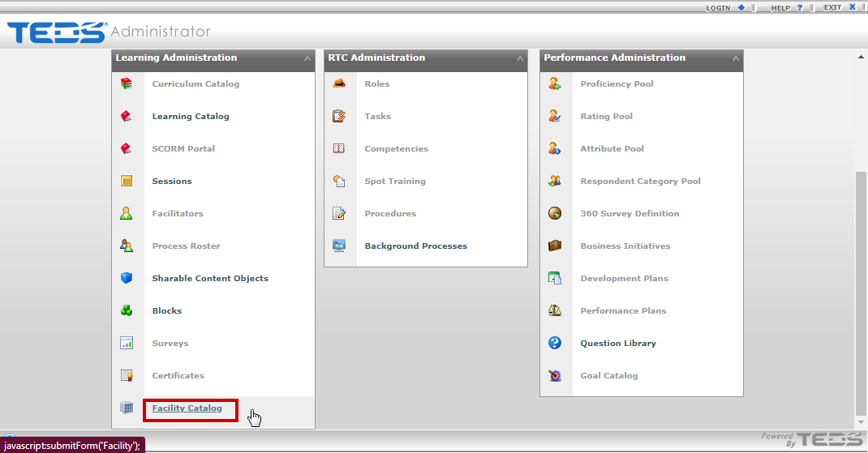Open the Question Library link
The width and height of the screenshot is (868, 453).
click(618, 344)
